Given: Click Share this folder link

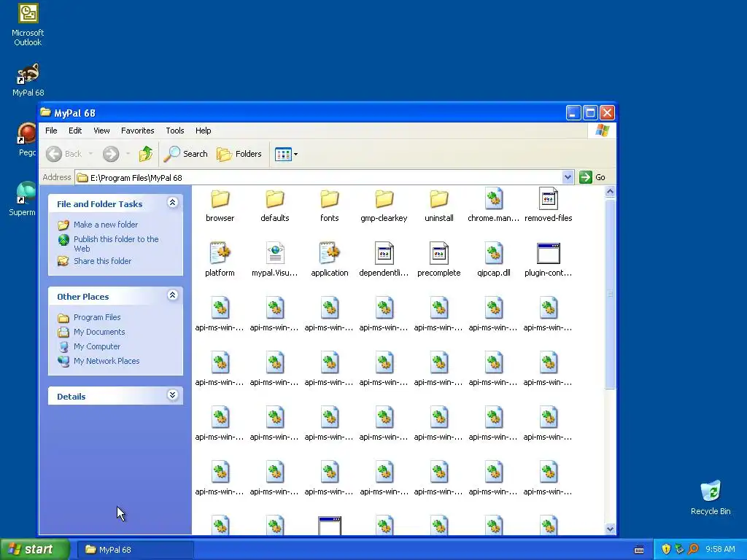Looking at the screenshot, I should pyautogui.click(x=102, y=261).
